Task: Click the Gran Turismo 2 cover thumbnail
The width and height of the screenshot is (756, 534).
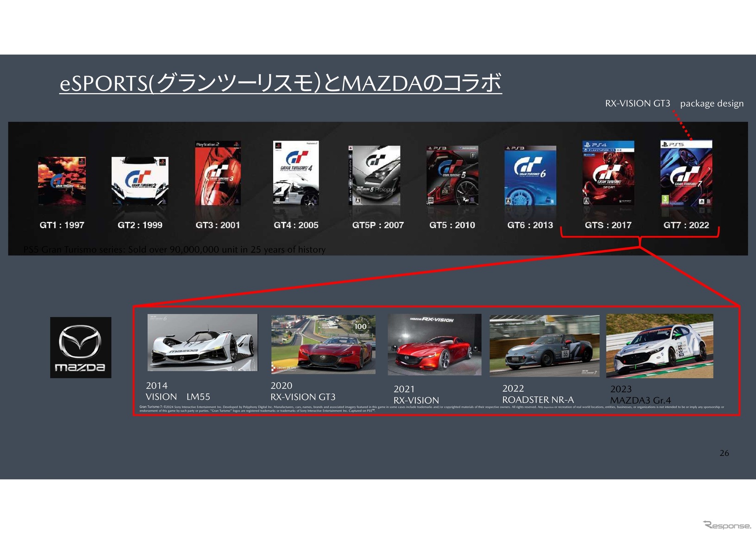Action: (140, 181)
